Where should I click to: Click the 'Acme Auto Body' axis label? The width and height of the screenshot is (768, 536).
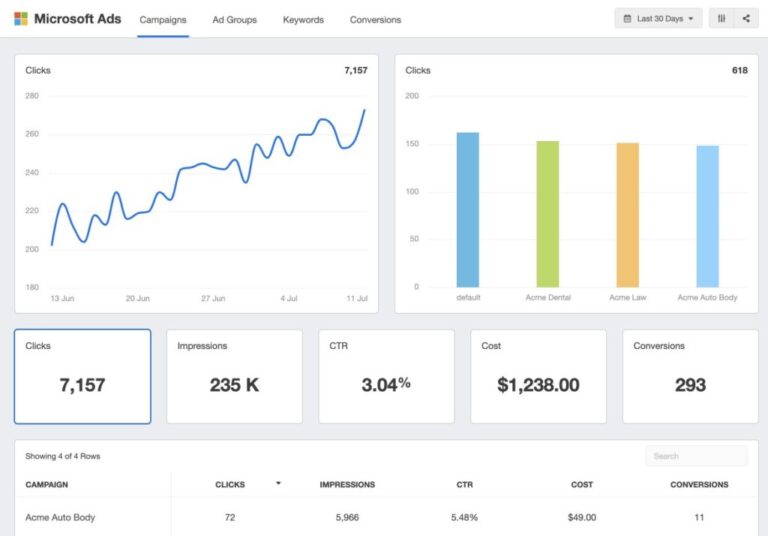707,297
